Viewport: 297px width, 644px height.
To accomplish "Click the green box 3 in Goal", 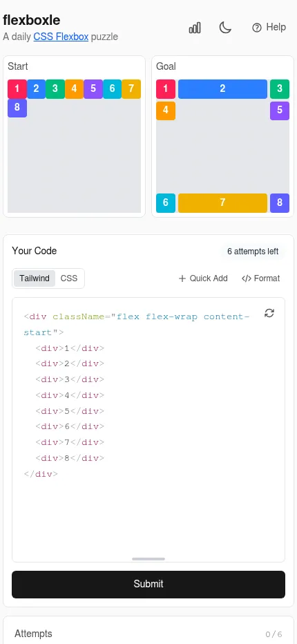I will coord(280,88).
